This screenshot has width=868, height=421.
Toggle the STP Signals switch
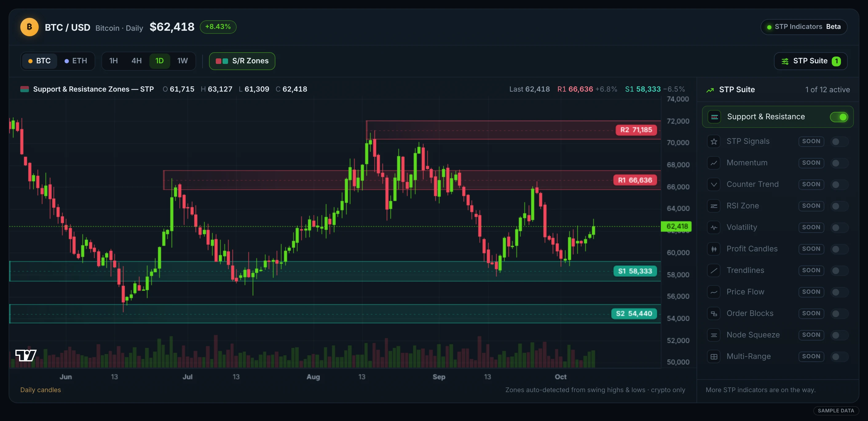pyautogui.click(x=839, y=141)
